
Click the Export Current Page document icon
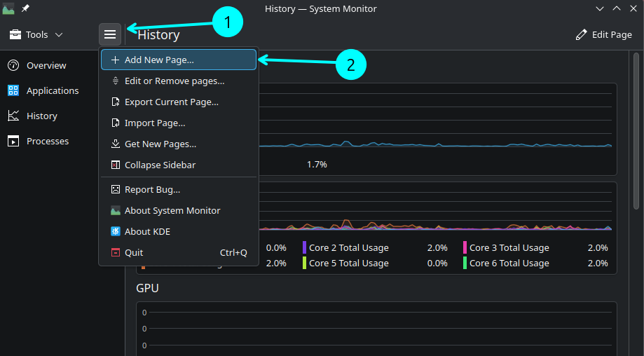[116, 102]
